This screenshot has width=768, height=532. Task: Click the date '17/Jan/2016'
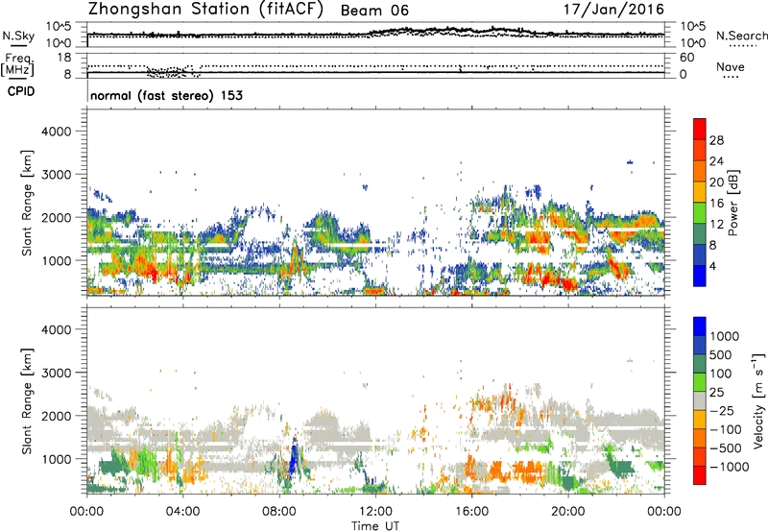(x=613, y=10)
